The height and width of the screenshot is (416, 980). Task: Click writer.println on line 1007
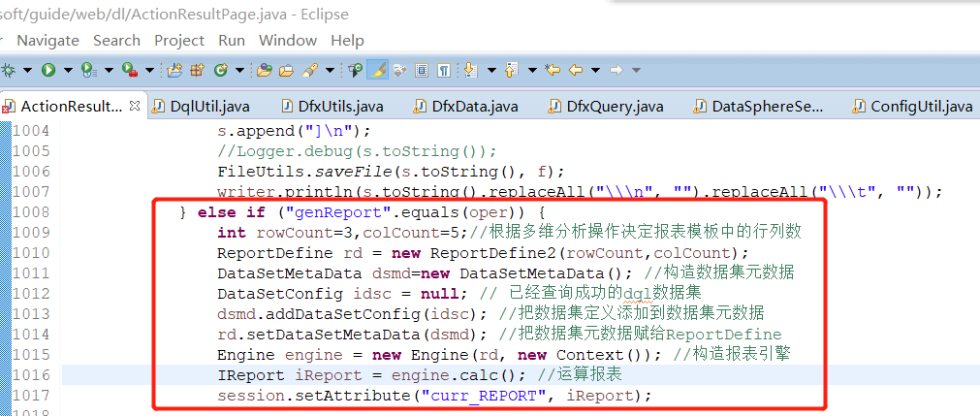288,192
